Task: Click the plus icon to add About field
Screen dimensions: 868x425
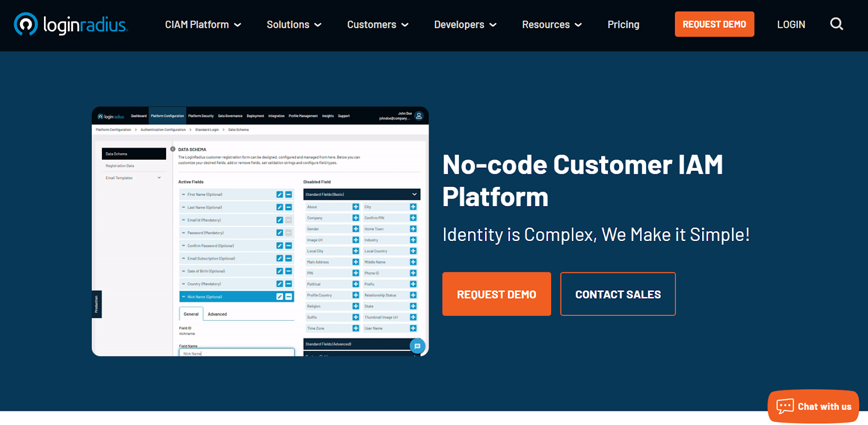Action: [356, 207]
